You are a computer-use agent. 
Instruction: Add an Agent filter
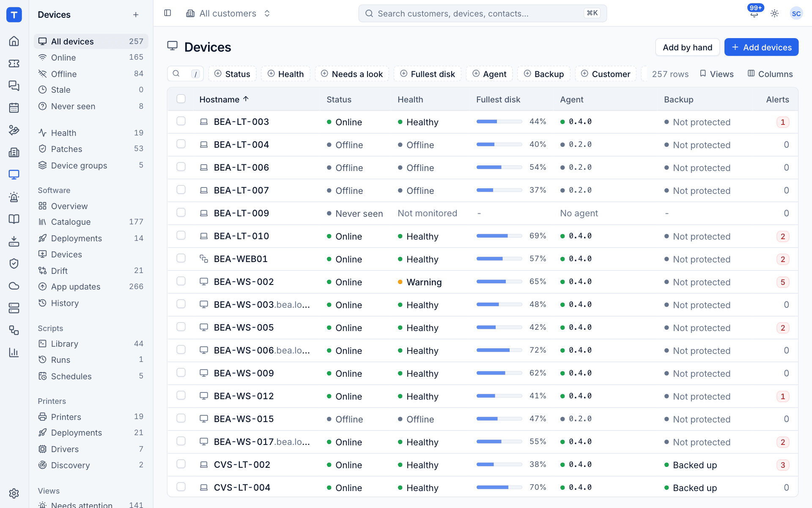[489, 74]
